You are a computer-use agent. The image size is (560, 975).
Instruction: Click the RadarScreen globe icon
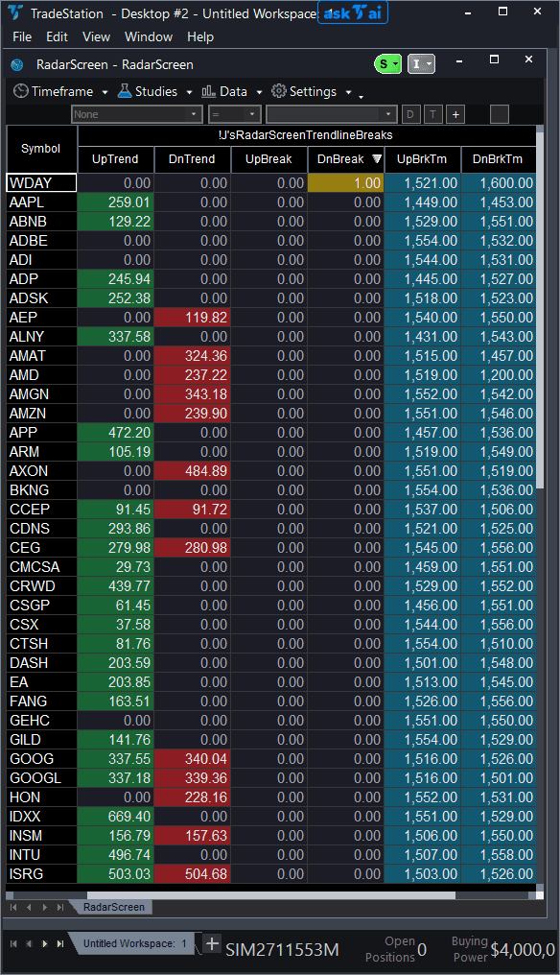click(16, 63)
